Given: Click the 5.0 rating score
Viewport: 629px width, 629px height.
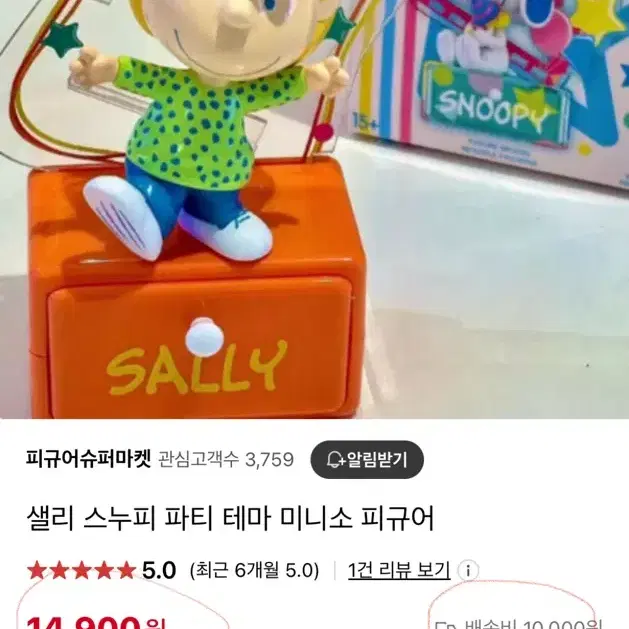Looking at the screenshot, I should tap(159, 570).
